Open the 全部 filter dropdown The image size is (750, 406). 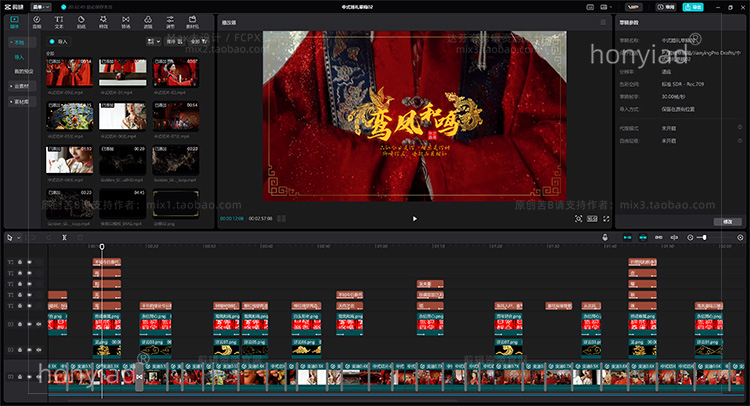click(198, 42)
